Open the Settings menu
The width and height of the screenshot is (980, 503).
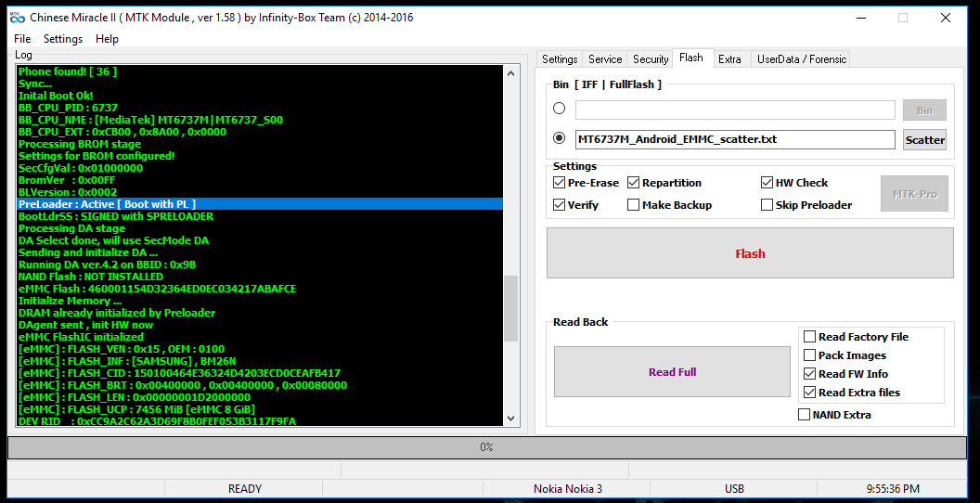coord(62,39)
